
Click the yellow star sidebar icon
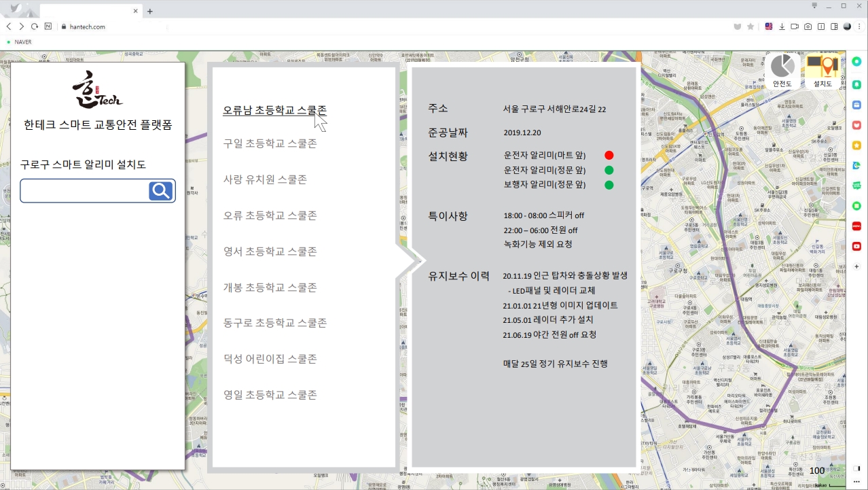(x=856, y=145)
